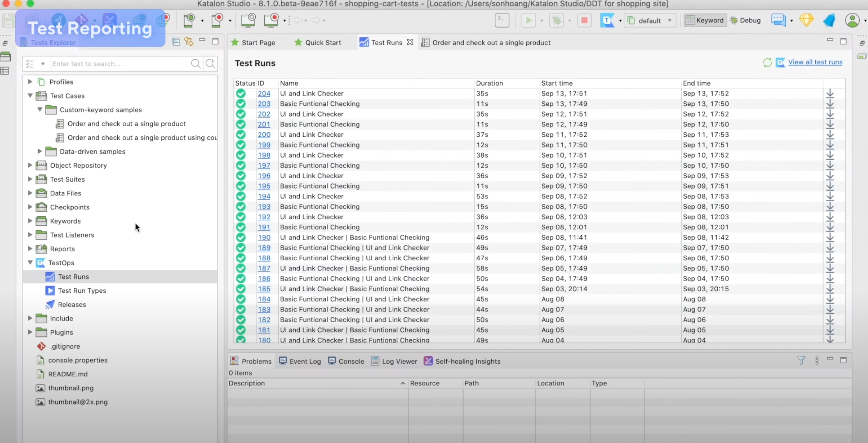
Task: Select console.properties in the tree
Action: (x=77, y=360)
